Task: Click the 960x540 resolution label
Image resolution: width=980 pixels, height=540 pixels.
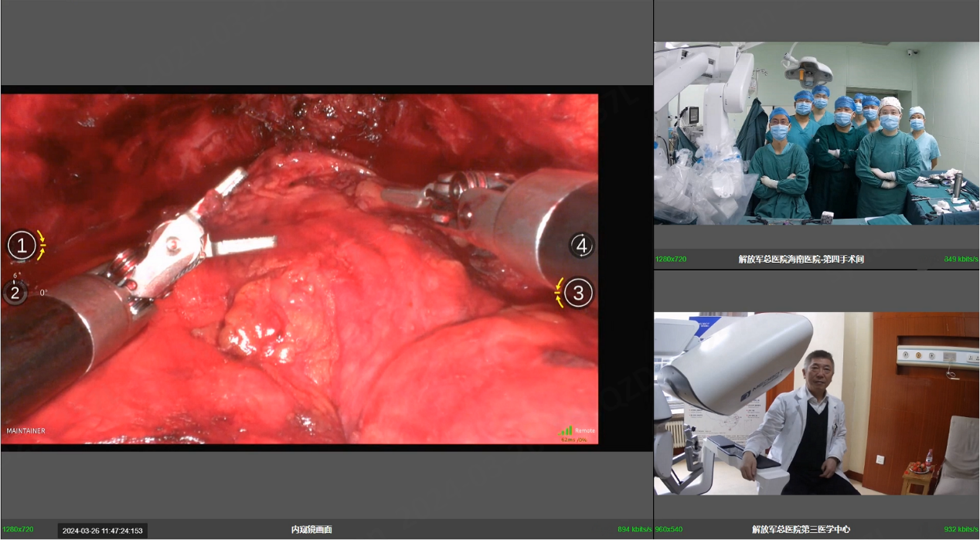Action: click(x=670, y=529)
